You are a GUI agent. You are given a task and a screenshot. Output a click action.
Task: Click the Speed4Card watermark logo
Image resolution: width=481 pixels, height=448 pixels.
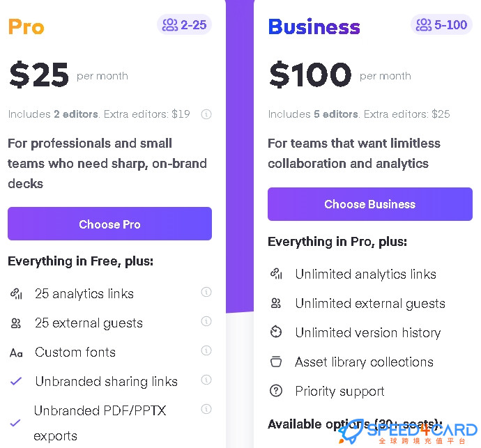tap(407, 433)
